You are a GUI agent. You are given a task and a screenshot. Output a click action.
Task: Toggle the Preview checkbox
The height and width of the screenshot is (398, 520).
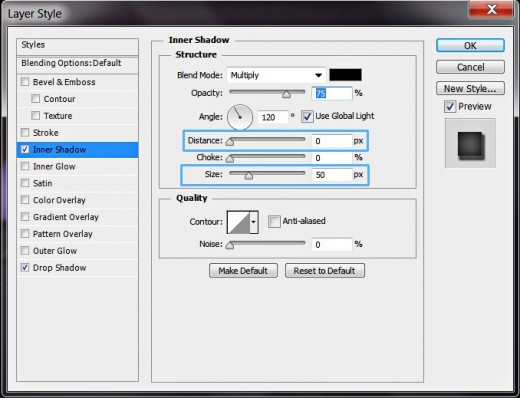(450, 107)
